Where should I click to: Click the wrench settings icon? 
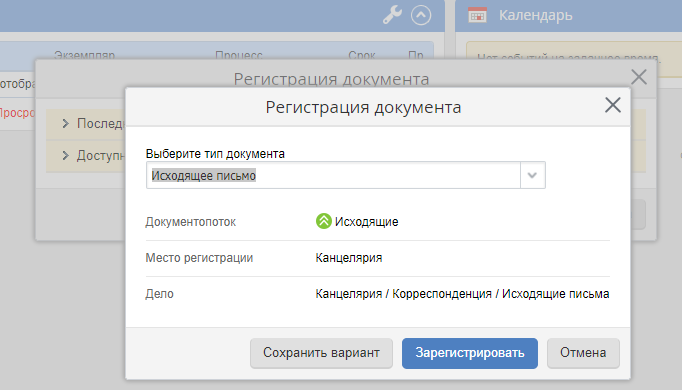pyautogui.click(x=392, y=15)
